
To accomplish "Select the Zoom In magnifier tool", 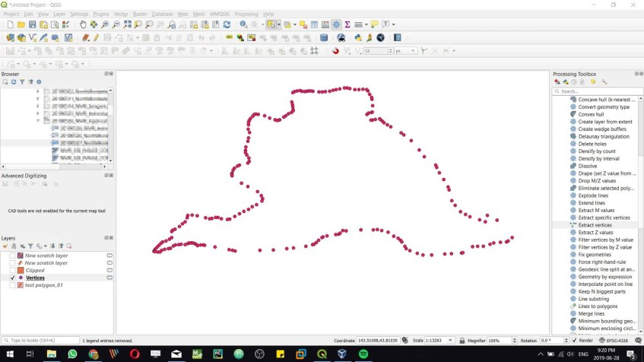I will [105, 24].
